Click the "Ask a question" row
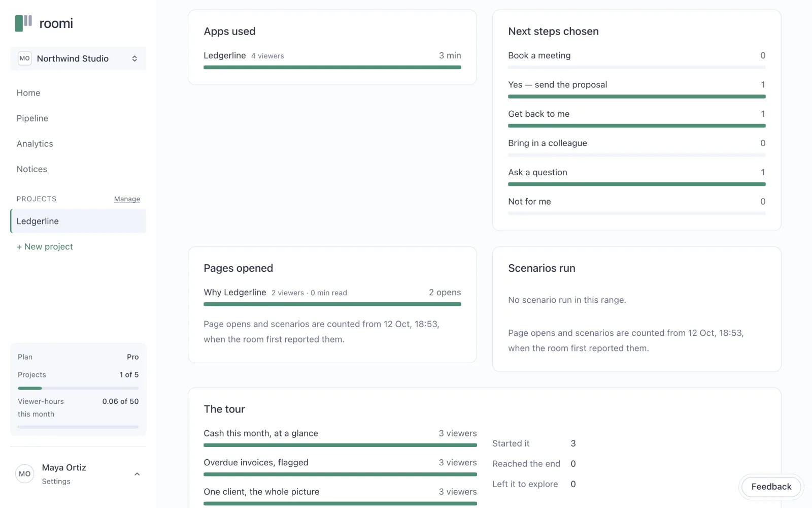 click(637, 176)
